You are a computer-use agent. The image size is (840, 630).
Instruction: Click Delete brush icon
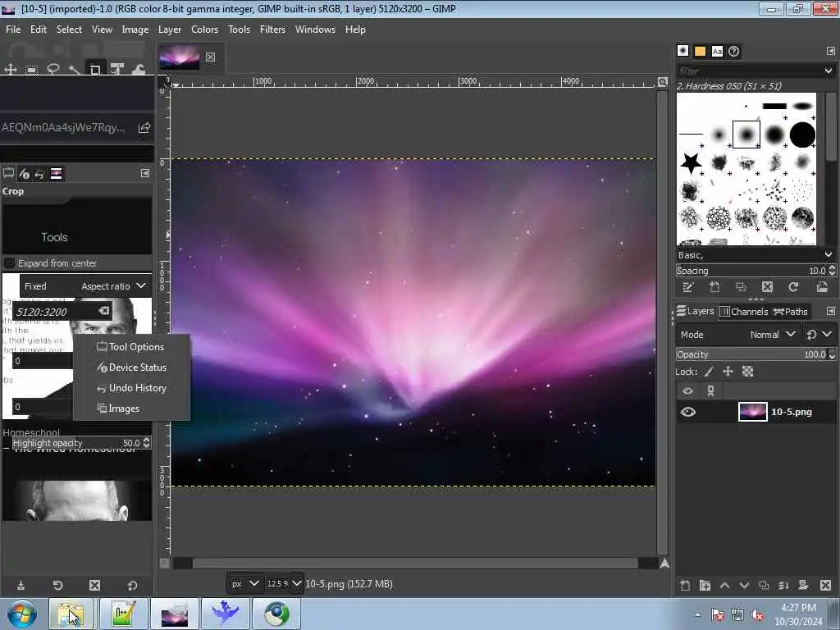coord(767,287)
